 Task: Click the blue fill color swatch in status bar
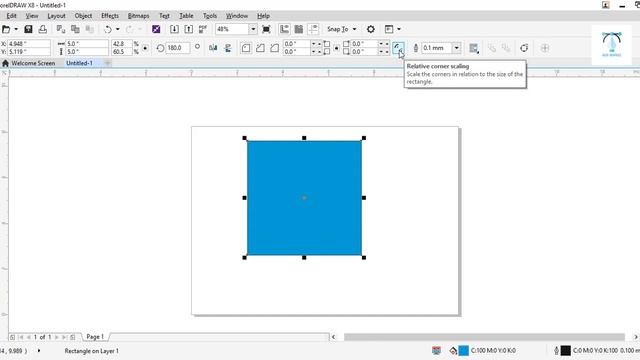click(464, 350)
